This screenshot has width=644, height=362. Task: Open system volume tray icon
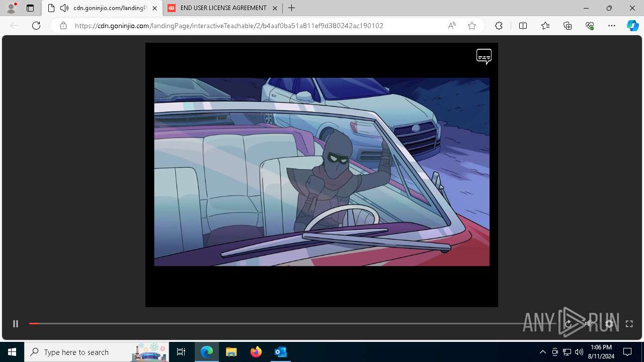tap(579, 352)
